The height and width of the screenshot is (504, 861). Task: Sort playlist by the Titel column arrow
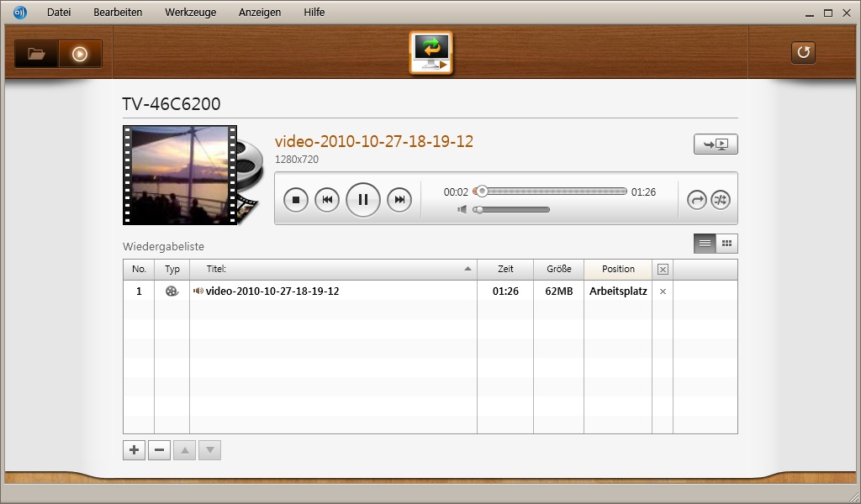pyautogui.click(x=467, y=270)
